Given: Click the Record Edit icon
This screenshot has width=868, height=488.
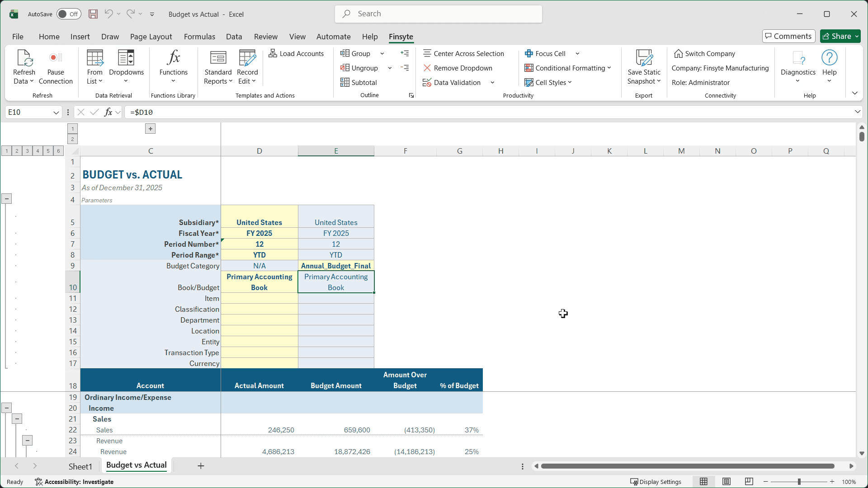Looking at the screenshot, I should click(x=247, y=58).
